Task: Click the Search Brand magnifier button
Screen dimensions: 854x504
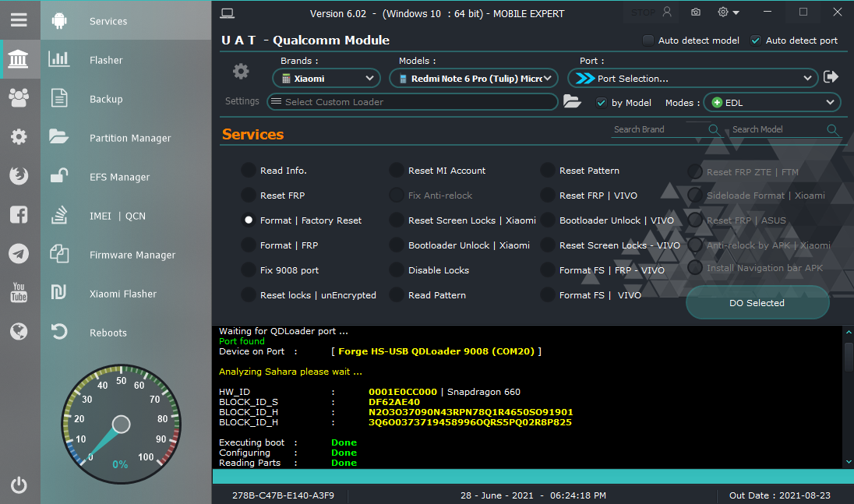Action: 714,129
